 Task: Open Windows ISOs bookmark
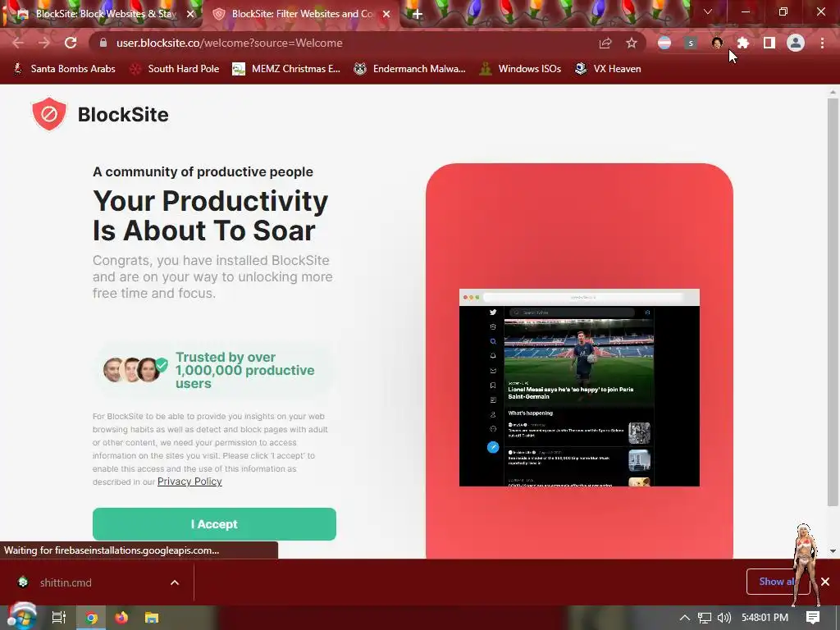coord(520,69)
